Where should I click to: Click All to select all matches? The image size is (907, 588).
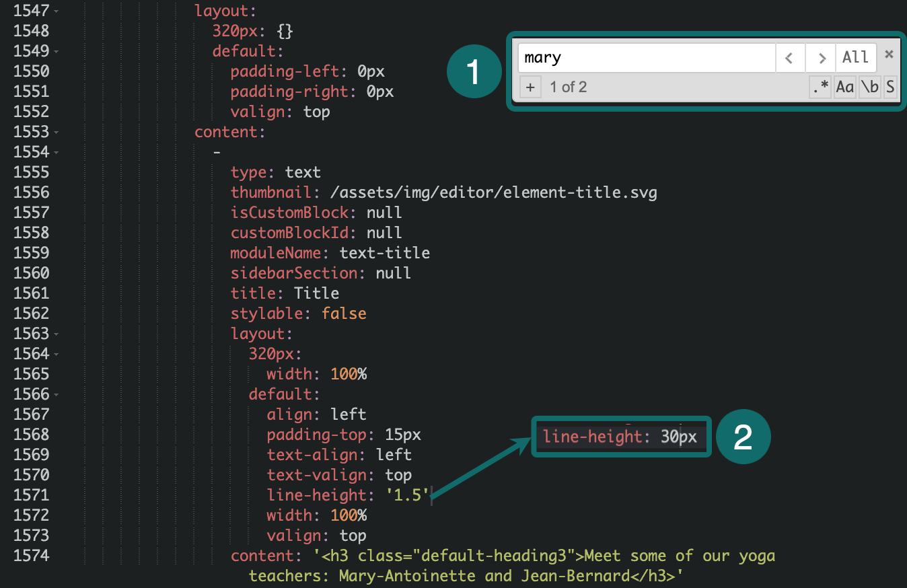pos(855,58)
